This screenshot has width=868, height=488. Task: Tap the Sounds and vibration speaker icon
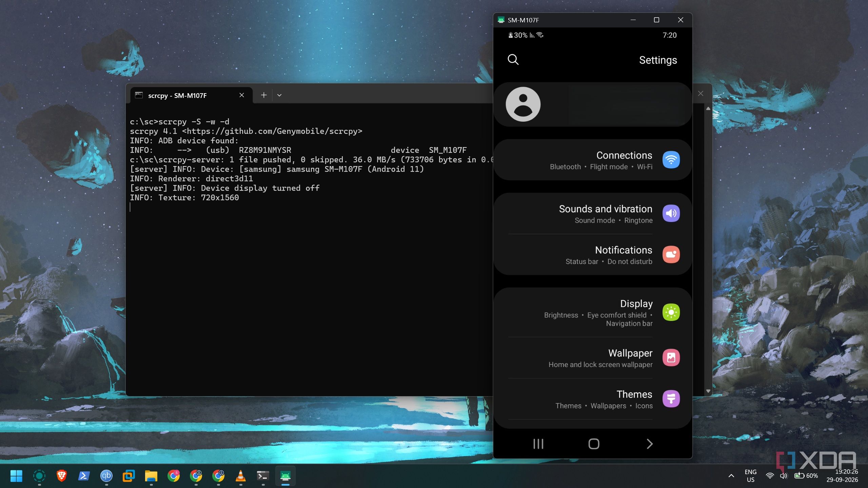671,213
